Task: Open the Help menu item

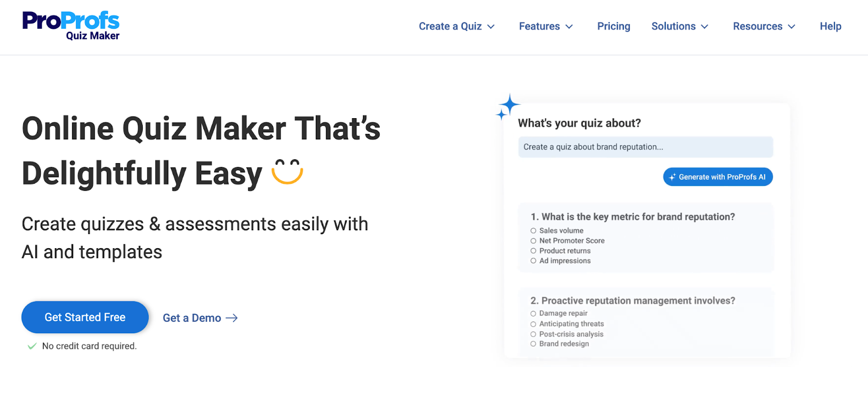Action: click(830, 26)
